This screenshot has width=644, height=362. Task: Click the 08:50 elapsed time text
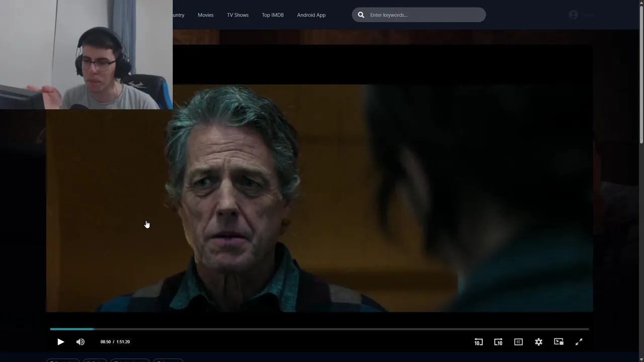point(105,342)
